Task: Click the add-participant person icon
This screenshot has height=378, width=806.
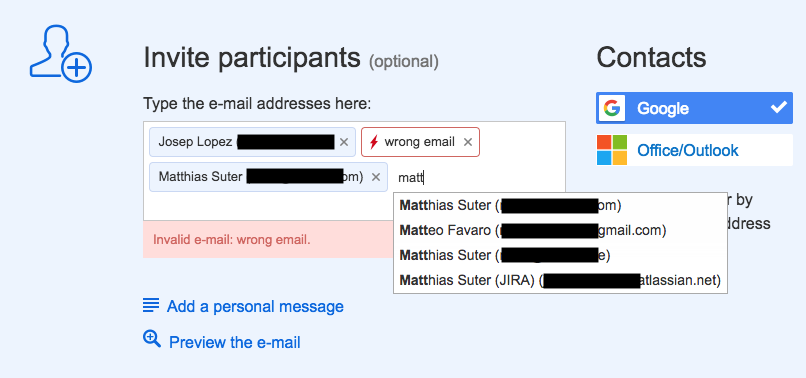Action: [61, 53]
